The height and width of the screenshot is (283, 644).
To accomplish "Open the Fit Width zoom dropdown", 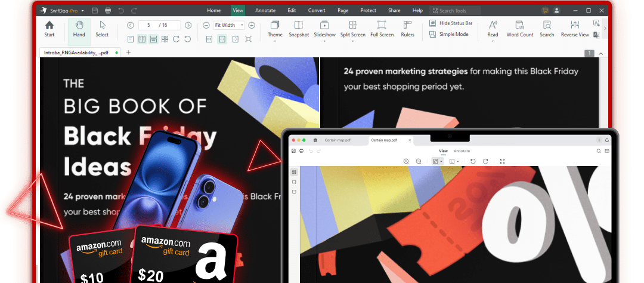I will [229, 25].
